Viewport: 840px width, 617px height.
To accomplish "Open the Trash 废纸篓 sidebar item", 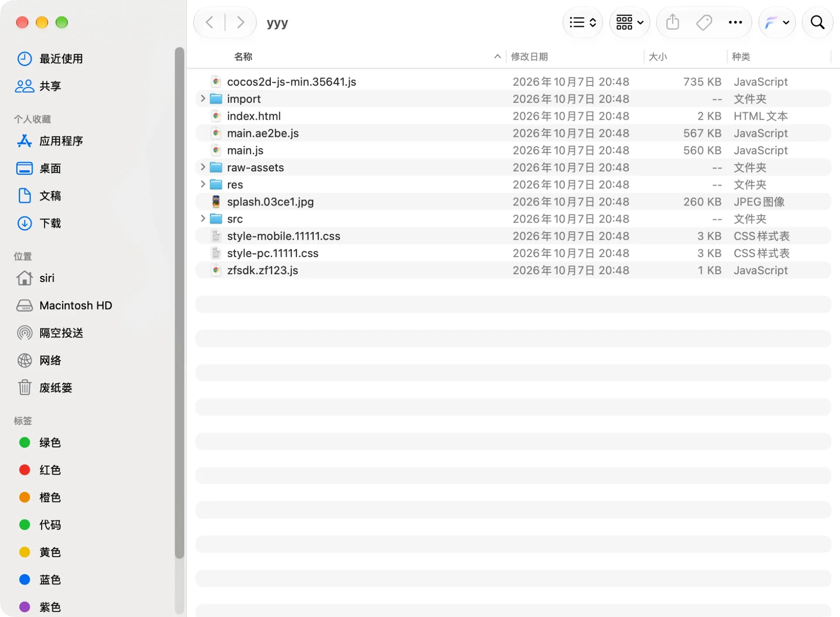I will click(45, 387).
